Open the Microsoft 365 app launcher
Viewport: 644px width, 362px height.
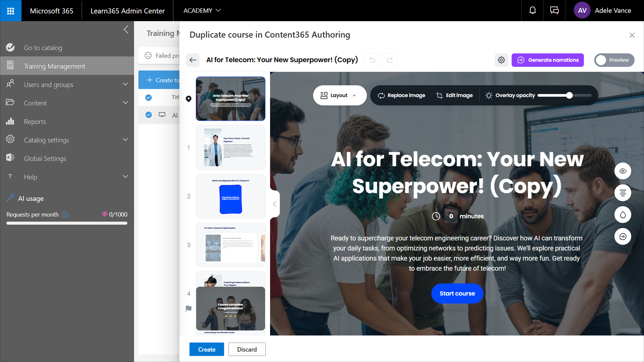tap(11, 11)
